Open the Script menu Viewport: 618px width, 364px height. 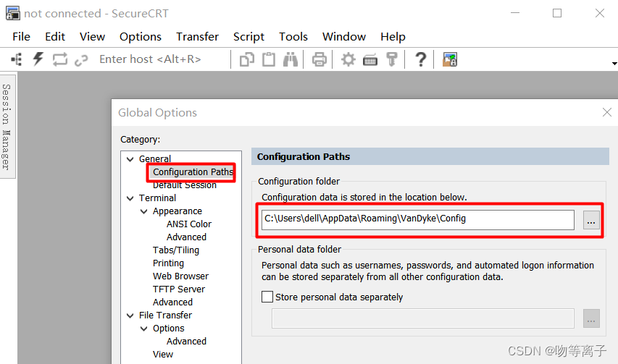coord(249,37)
